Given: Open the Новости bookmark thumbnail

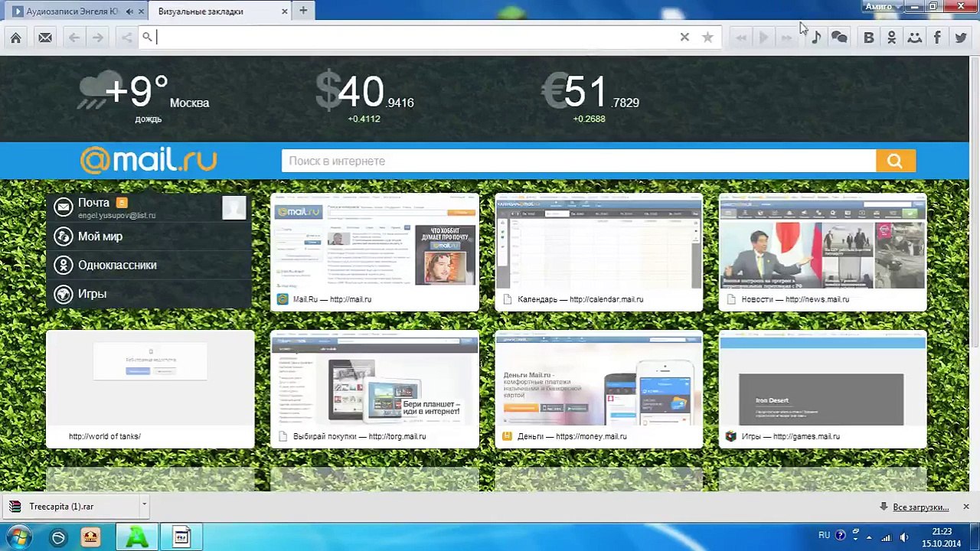Looking at the screenshot, I should point(822,253).
